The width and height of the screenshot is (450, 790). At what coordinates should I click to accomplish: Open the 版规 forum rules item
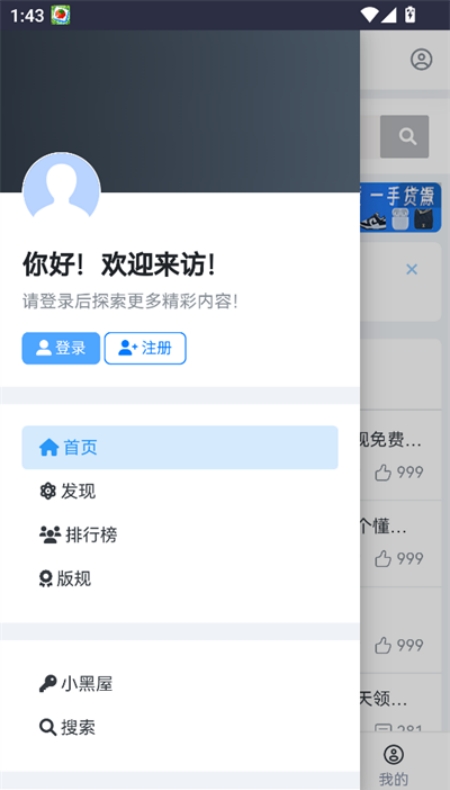[x=180, y=579]
